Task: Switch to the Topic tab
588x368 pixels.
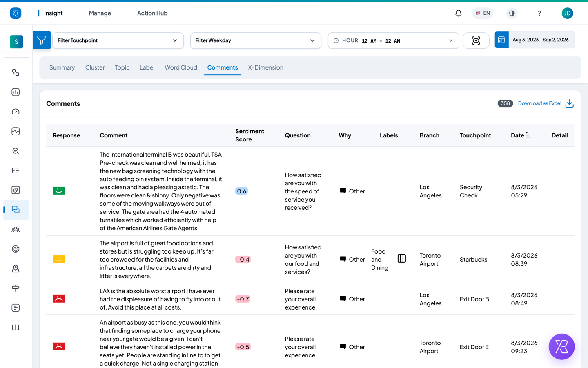Action: [x=122, y=67]
